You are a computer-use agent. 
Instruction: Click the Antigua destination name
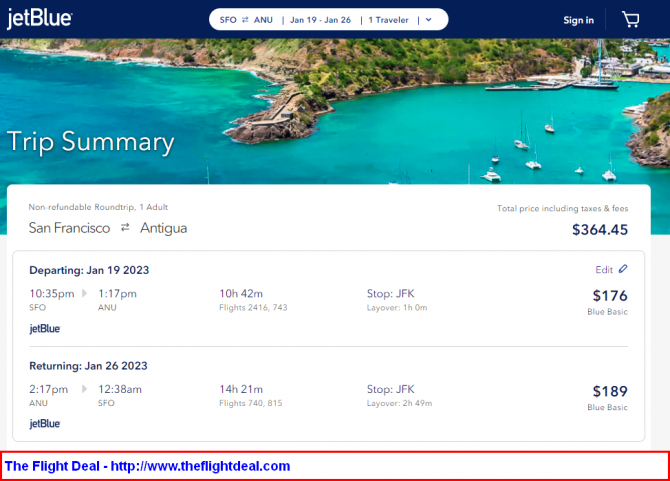coord(163,228)
